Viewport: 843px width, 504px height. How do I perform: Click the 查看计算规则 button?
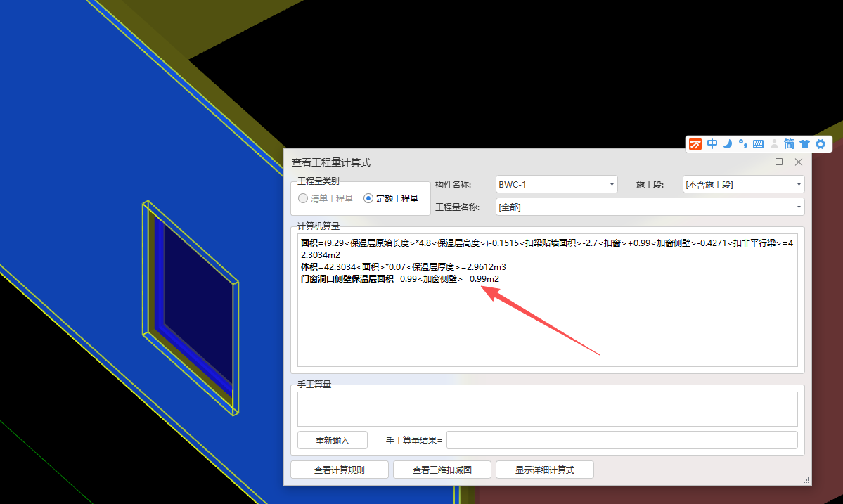(x=340, y=470)
